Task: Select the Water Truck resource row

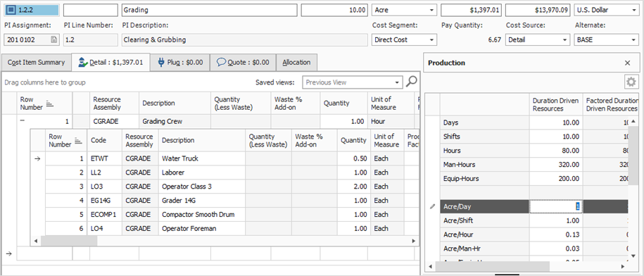Action: click(x=225, y=158)
